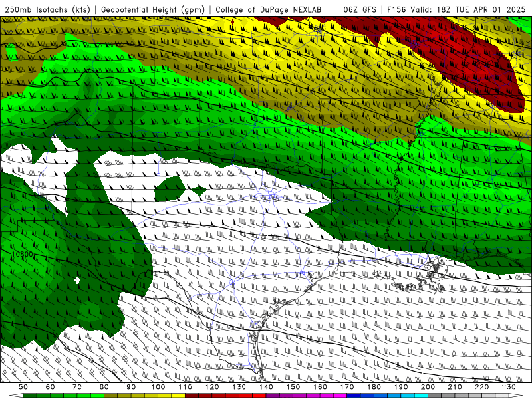Click the '210' legend value
The width and height of the screenshot is (532, 399).
455,387
